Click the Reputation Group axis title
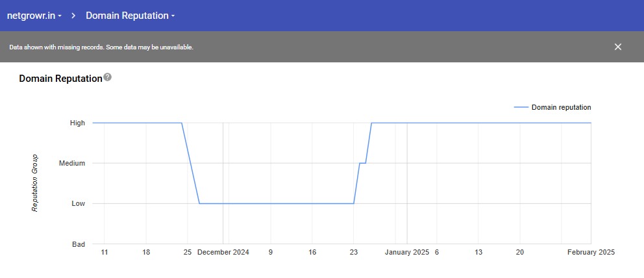This screenshot has width=644, height=278. (35, 183)
